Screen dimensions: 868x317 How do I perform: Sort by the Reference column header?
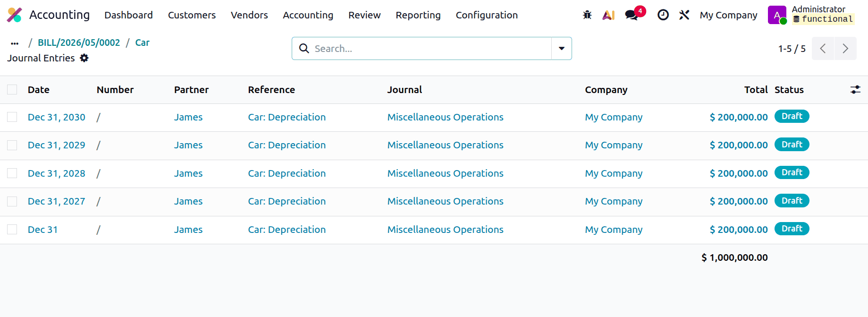[271, 90]
